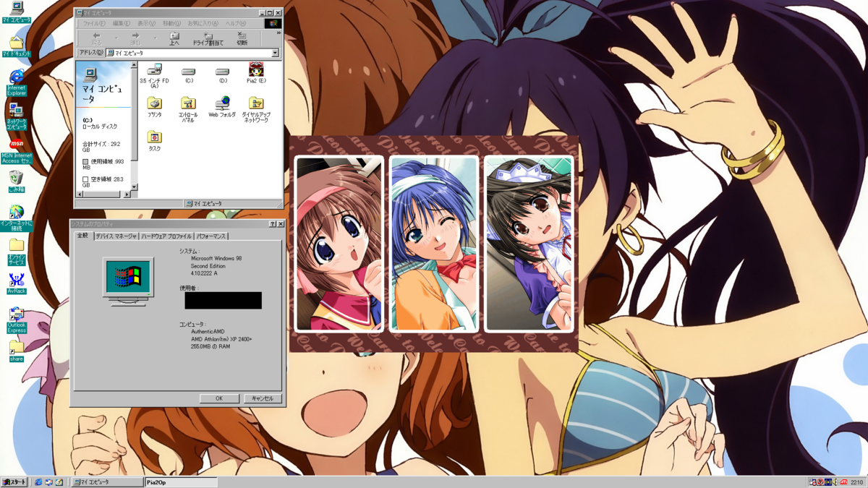The image size is (868, 488).
Task: Click the 戻る back toolbar button
Action: [96, 38]
